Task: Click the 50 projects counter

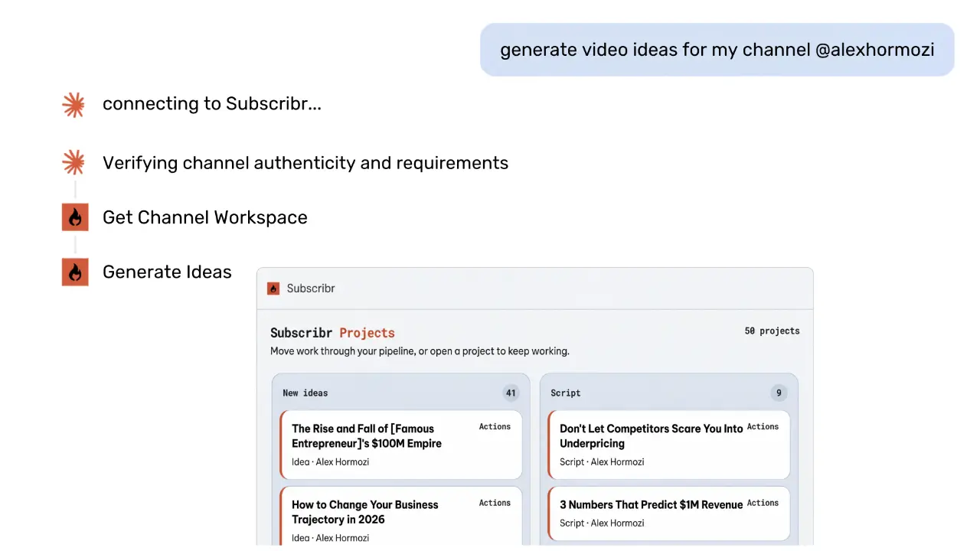Action: click(772, 331)
